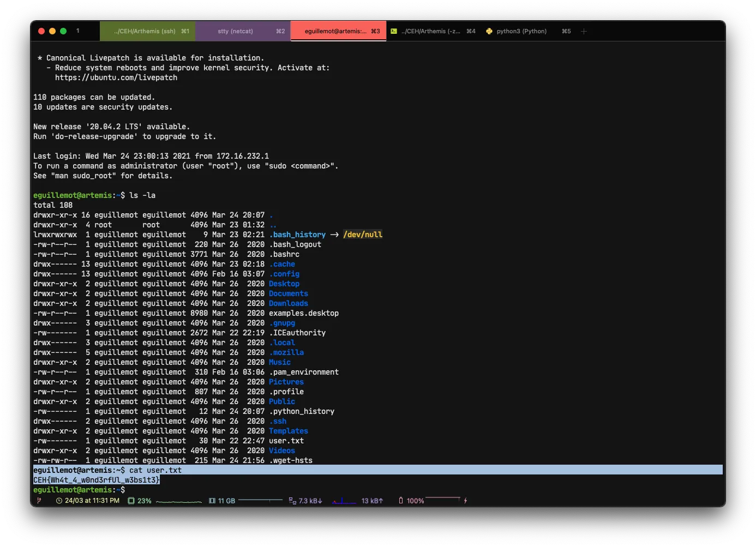
Task: Click the CPU chip icon in status bar
Action: 131,501
